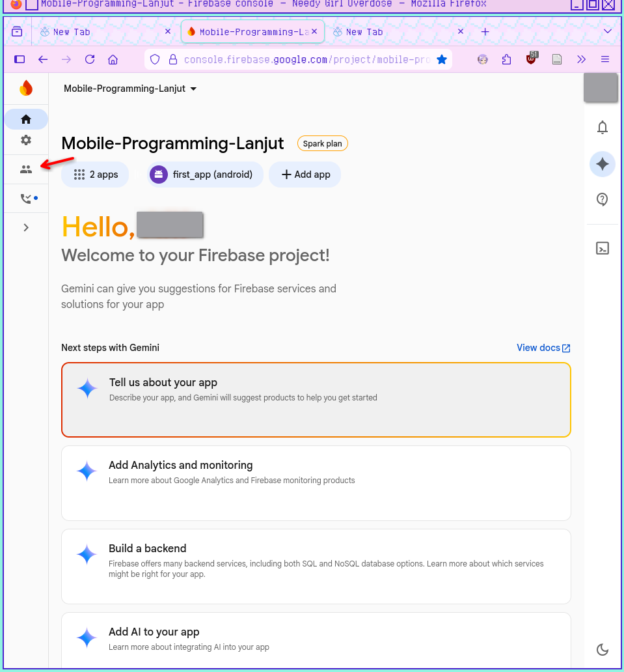Open the list all tabs dropdown

pos(608,31)
